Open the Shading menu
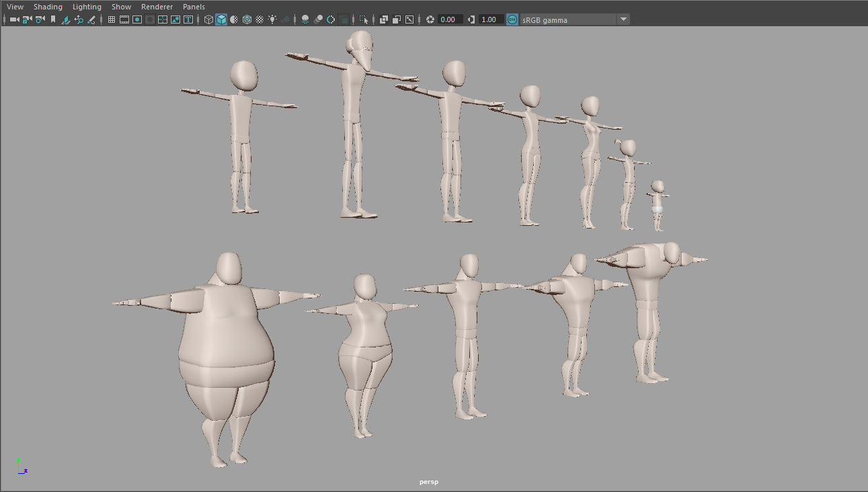 tap(48, 7)
